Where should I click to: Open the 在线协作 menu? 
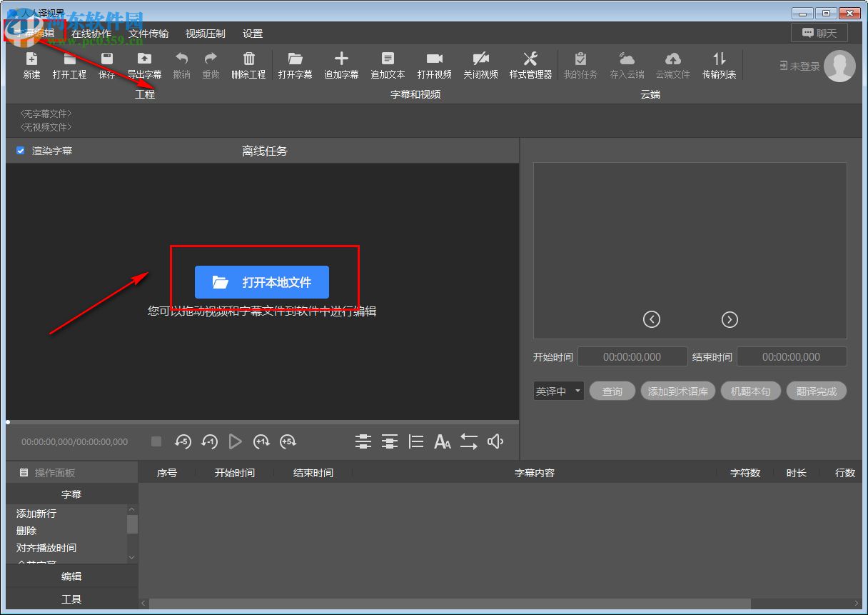(91, 34)
